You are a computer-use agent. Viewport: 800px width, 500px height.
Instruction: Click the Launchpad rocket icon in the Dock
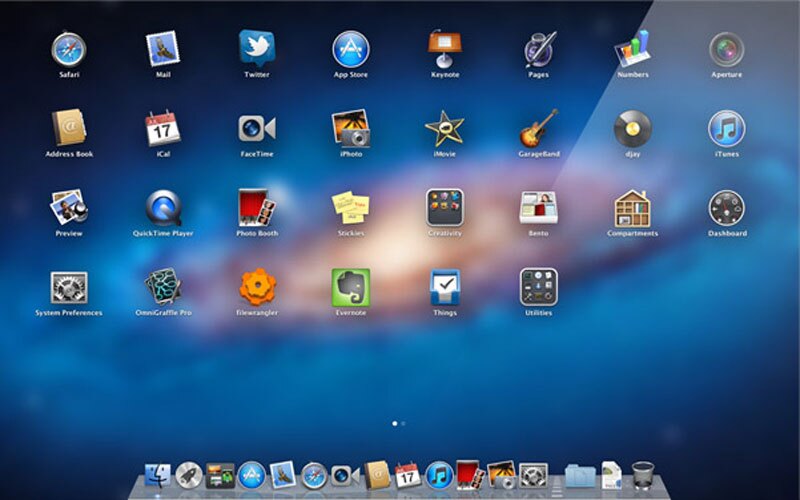pos(189,476)
